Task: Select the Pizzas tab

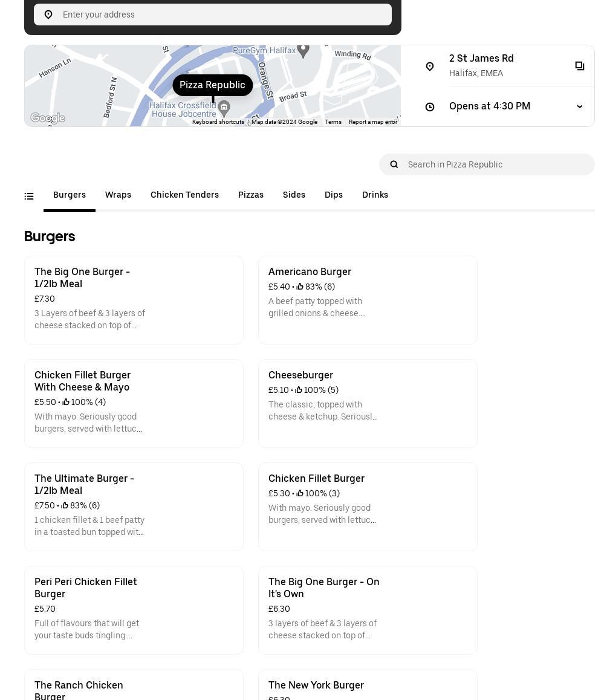Action: [250, 195]
